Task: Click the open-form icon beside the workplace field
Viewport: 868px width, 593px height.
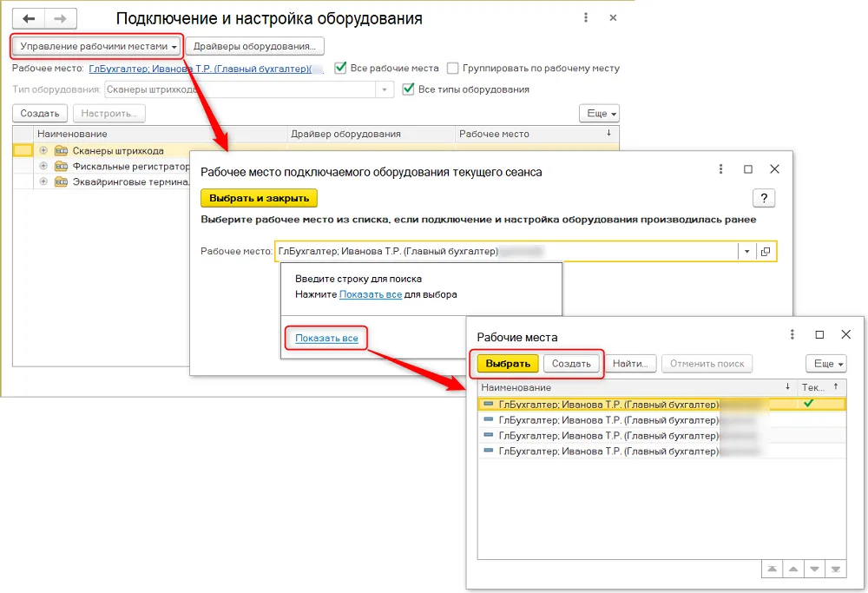Action: click(x=766, y=252)
